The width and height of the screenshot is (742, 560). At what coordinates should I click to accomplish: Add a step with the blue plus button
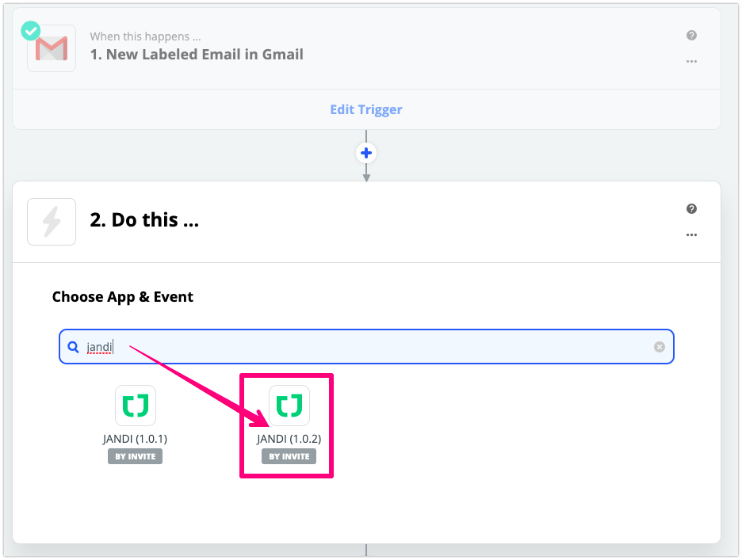[x=366, y=153]
